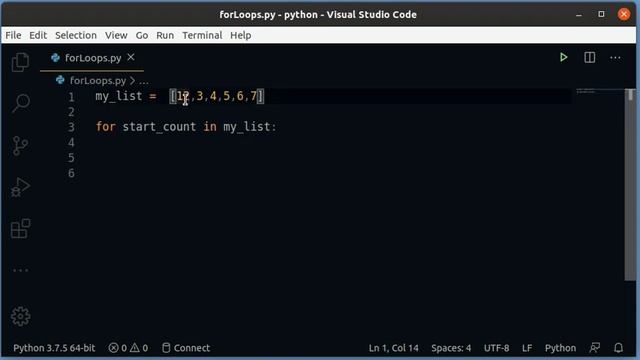
Task: Open the Manage gear settings menu
Action: (20, 316)
